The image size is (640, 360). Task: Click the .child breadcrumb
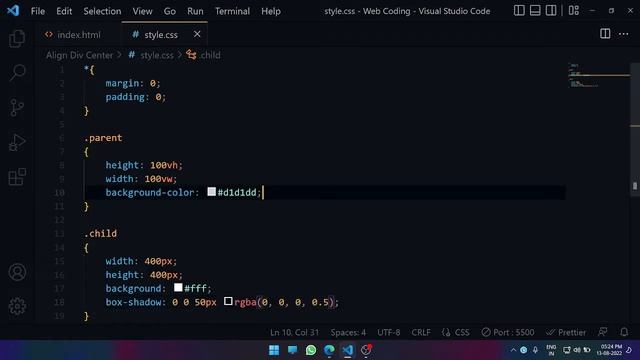[203, 55]
